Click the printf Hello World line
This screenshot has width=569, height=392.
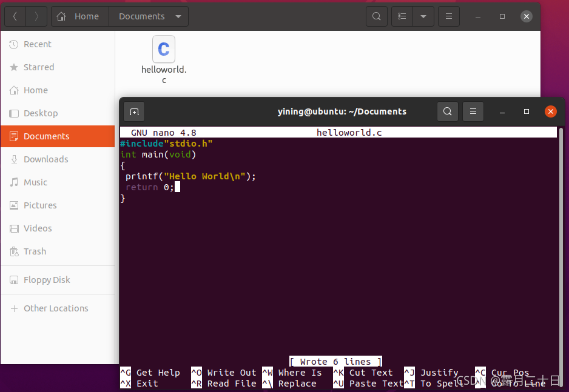click(190, 176)
